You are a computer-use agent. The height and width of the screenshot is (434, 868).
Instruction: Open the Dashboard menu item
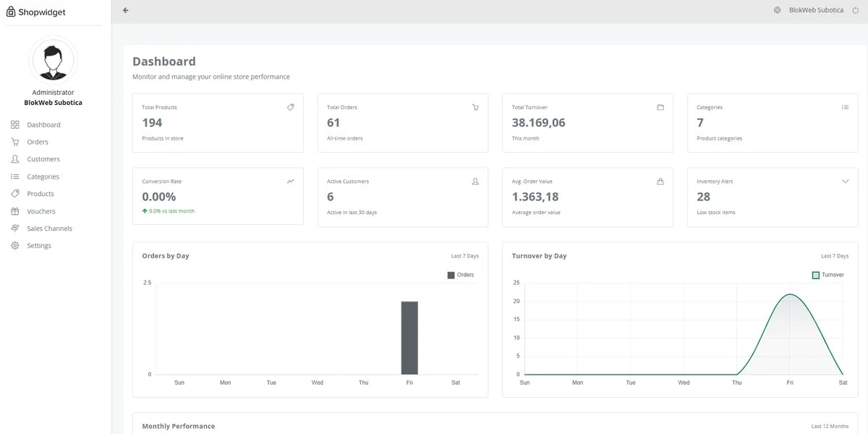tap(43, 124)
